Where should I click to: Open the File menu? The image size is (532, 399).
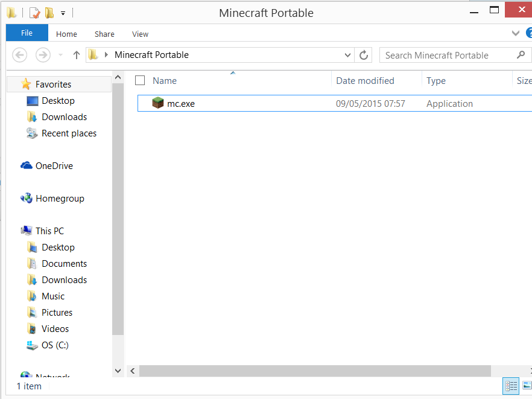(x=27, y=33)
